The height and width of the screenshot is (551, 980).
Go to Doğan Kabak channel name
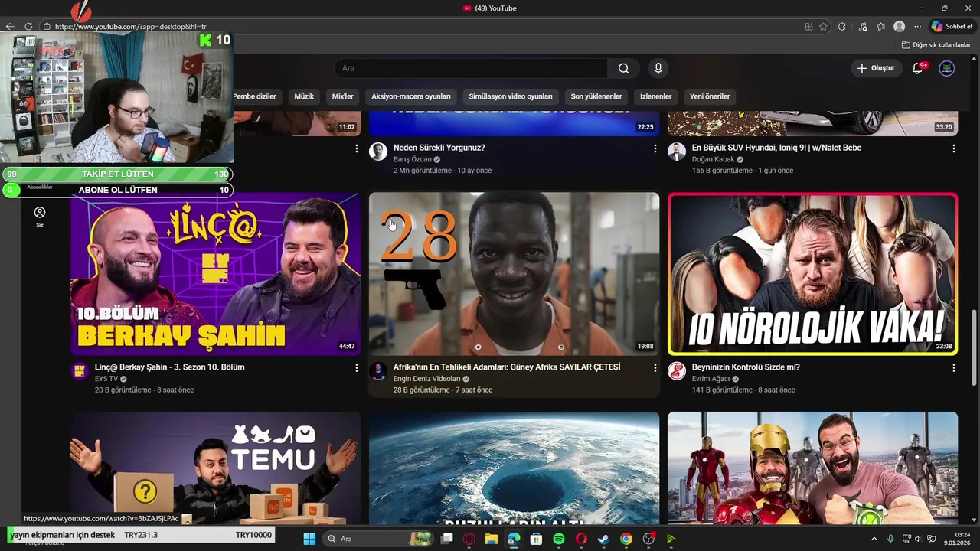click(713, 159)
